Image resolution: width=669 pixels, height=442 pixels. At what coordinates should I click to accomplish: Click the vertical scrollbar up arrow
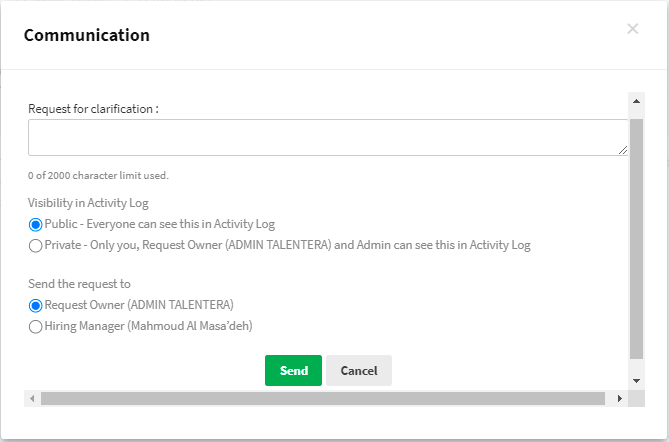coord(636,101)
